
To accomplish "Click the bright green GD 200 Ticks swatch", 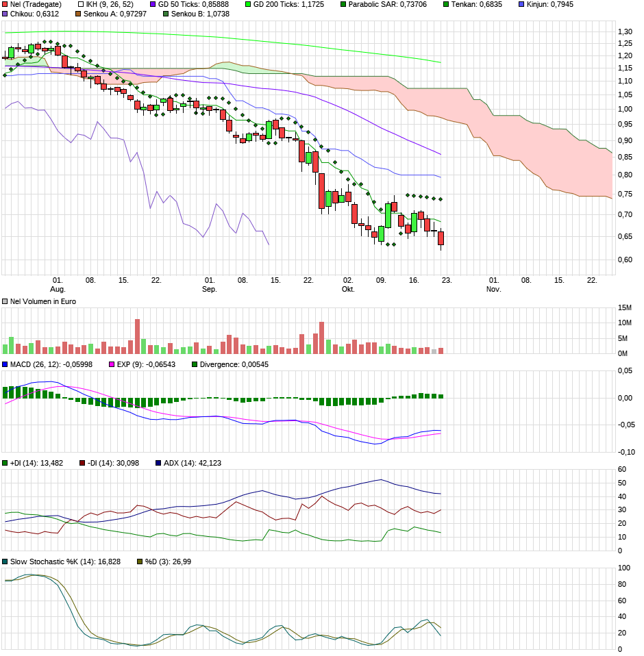I will pos(248,5).
